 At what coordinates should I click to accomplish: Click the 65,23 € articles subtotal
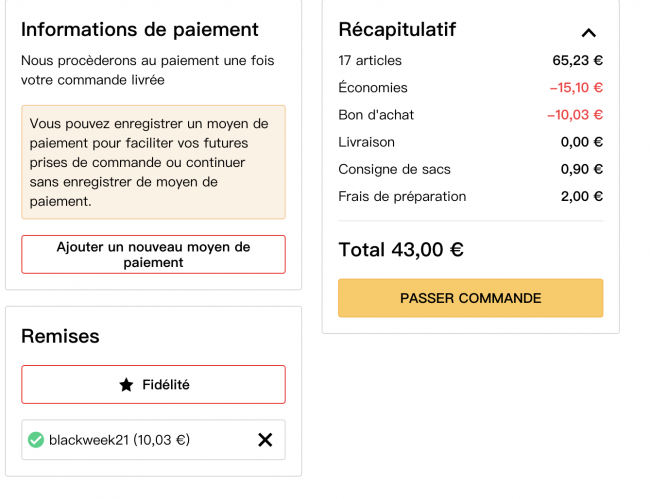[577, 61]
